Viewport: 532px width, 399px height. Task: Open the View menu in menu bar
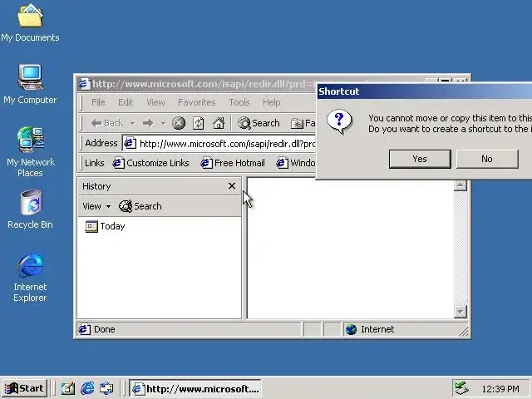(155, 102)
